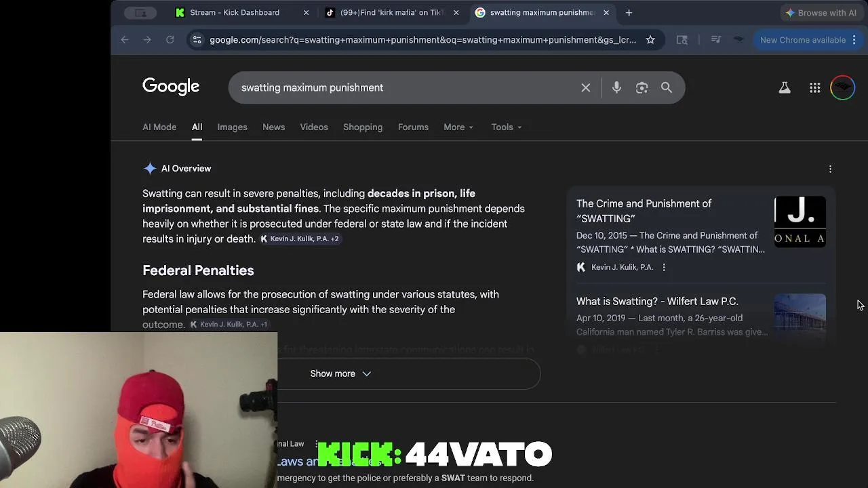Open 'The Crime and Punishment of SWATTING' link

pos(644,211)
